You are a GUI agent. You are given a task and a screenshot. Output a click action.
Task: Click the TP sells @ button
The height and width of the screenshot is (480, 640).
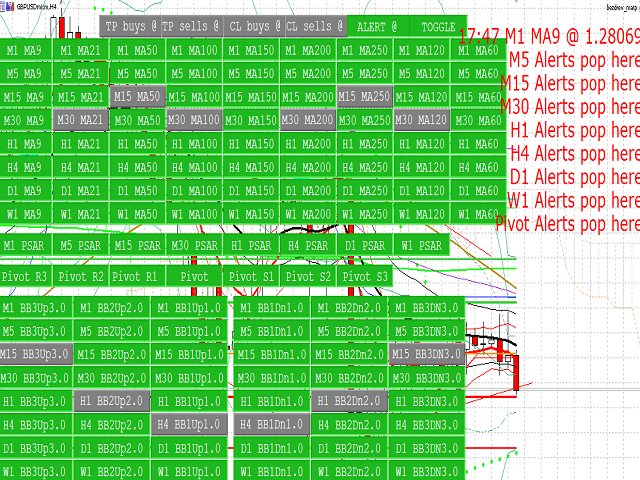(x=192, y=27)
